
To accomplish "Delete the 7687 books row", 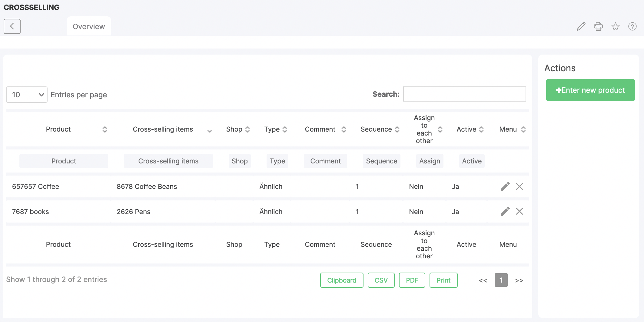I will coord(520,211).
